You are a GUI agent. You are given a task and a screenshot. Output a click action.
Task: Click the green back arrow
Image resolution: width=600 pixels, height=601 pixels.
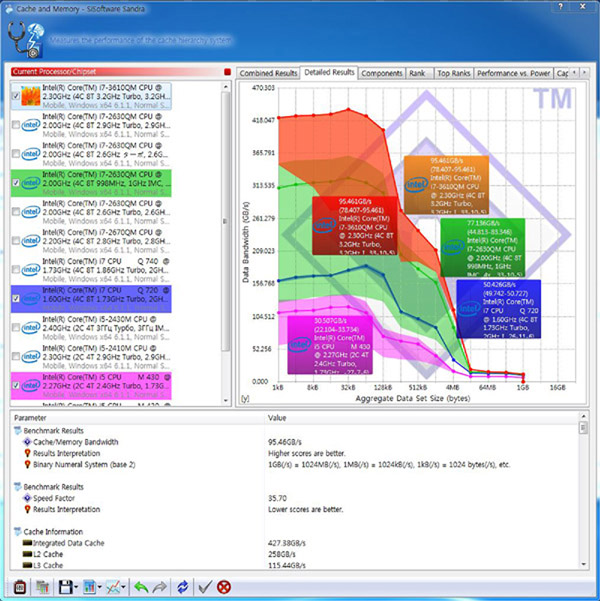[141, 587]
